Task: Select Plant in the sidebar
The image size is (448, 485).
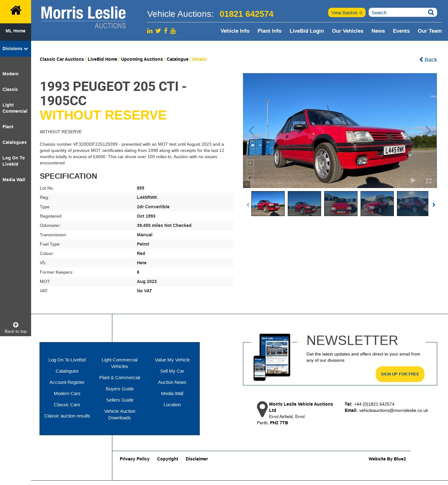Action: point(8,127)
